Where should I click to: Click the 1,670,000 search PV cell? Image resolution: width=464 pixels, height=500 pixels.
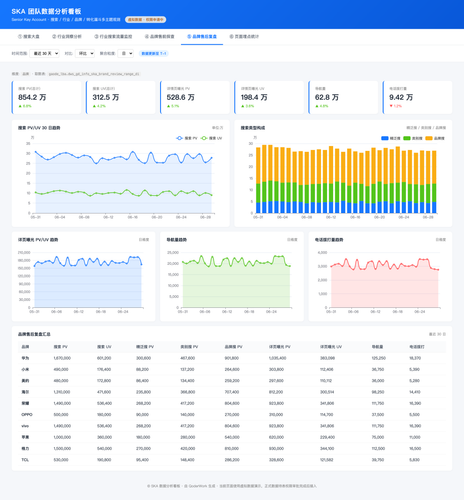click(x=62, y=358)
